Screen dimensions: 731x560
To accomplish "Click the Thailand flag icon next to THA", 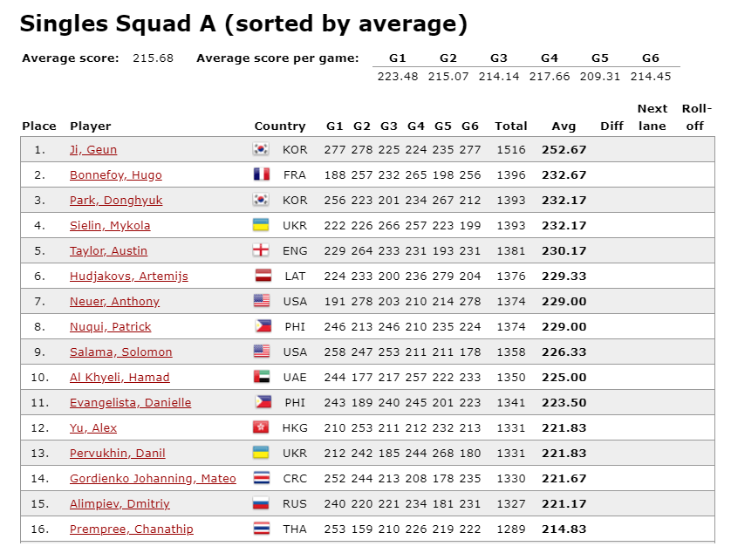I will coord(261,529).
